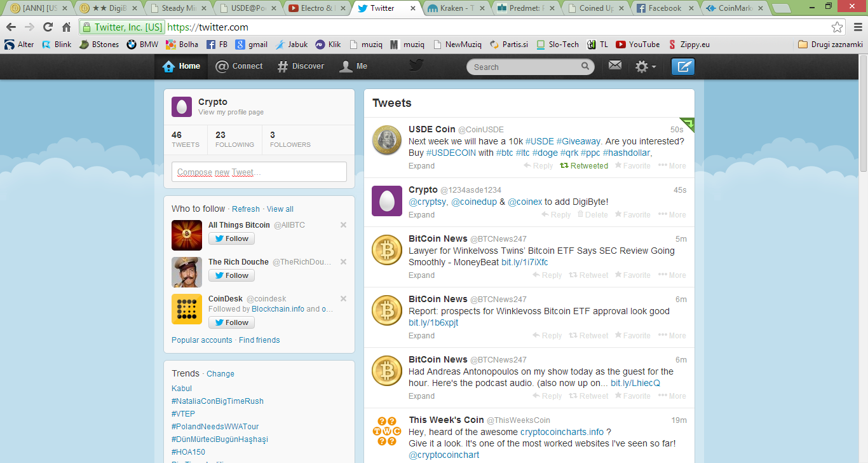Expand the Winklevoss ETF approval tweet
Viewport: 868px width, 463px height.
click(x=422, y=335)
